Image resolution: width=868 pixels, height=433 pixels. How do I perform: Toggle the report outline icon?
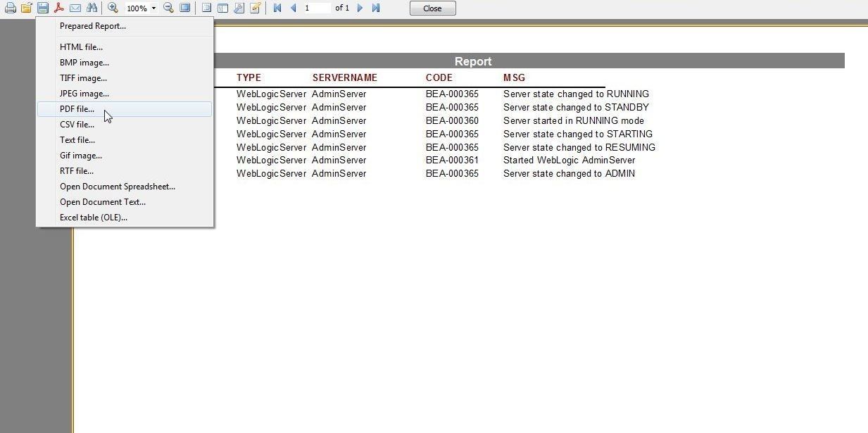(206, 8)
